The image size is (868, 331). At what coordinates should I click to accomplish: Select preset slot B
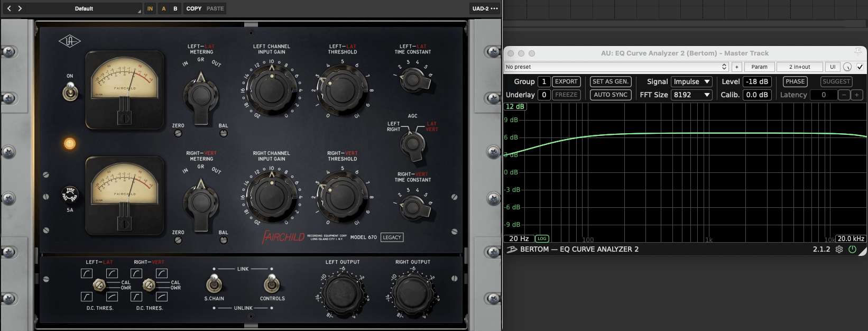click(176, 8)
